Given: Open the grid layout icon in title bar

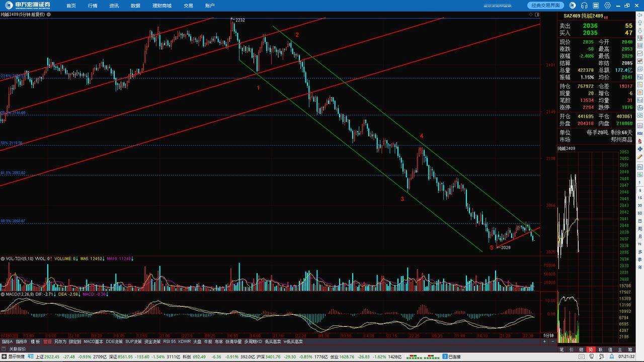Looking at the screenshot, I should point(596,6).
